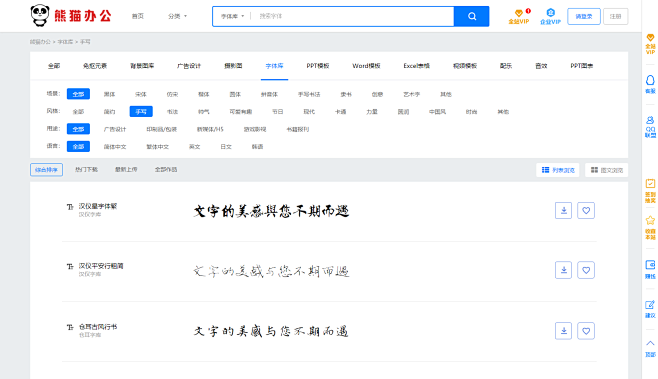The width and height of the screenshot is (658, 379).
Task: Open the 汉仪星宇体繁 font preview image
Action: tap(271, 211)
